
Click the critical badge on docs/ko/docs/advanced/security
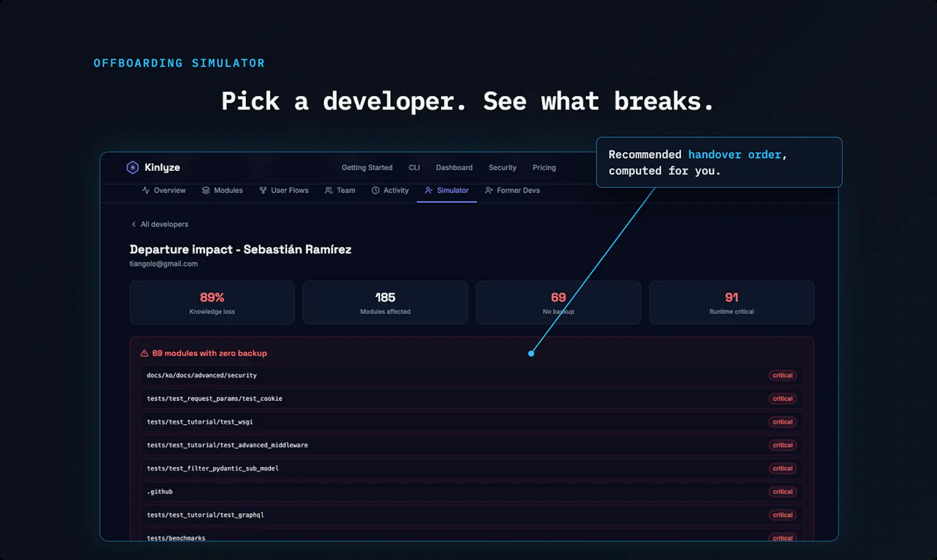pos(782,376)
